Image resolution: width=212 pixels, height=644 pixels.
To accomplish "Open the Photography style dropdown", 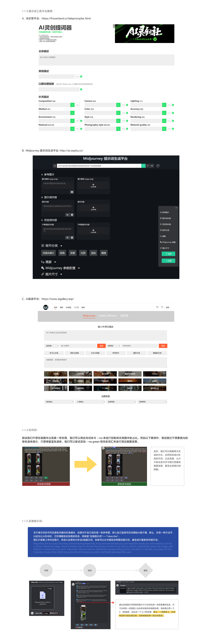I will click(118, 129).
